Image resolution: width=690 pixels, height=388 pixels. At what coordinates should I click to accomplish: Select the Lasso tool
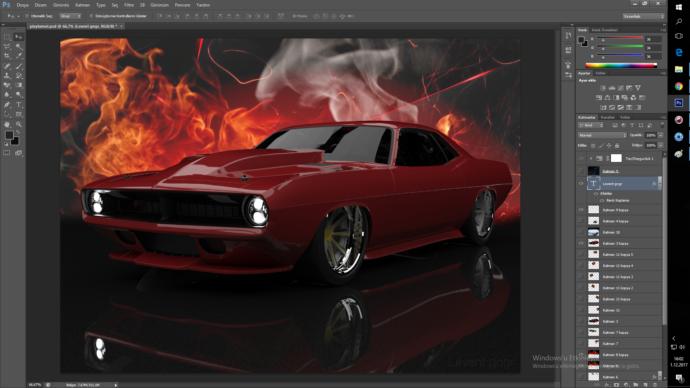pyautogui.click(x=7, y=46)
